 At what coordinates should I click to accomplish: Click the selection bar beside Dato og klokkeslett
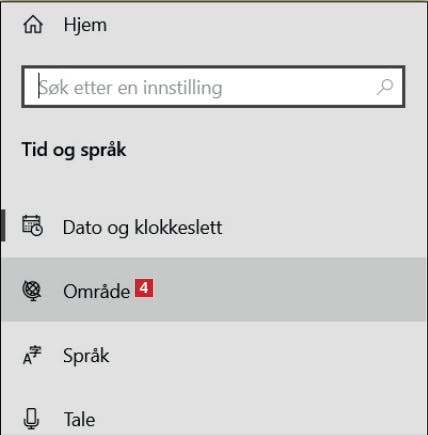pyautogui.click(x=3, y=225)
